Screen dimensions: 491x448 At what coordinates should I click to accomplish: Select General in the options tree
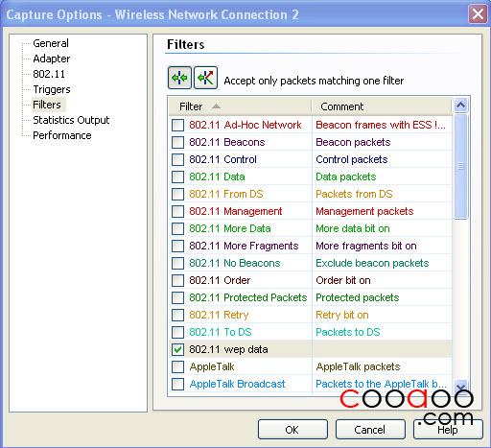tap(51, 43)
